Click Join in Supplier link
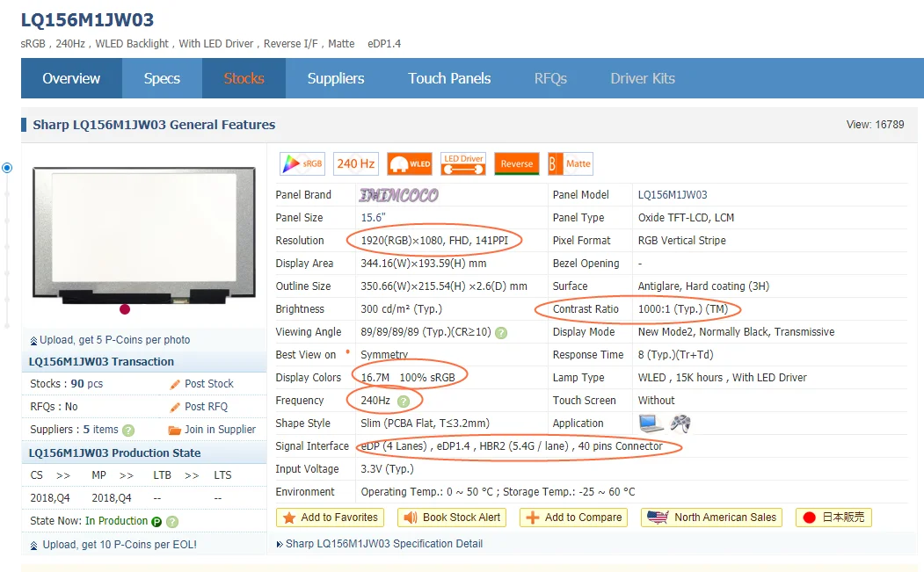Viewport: 924px width, 572px height. click(221, 430)
